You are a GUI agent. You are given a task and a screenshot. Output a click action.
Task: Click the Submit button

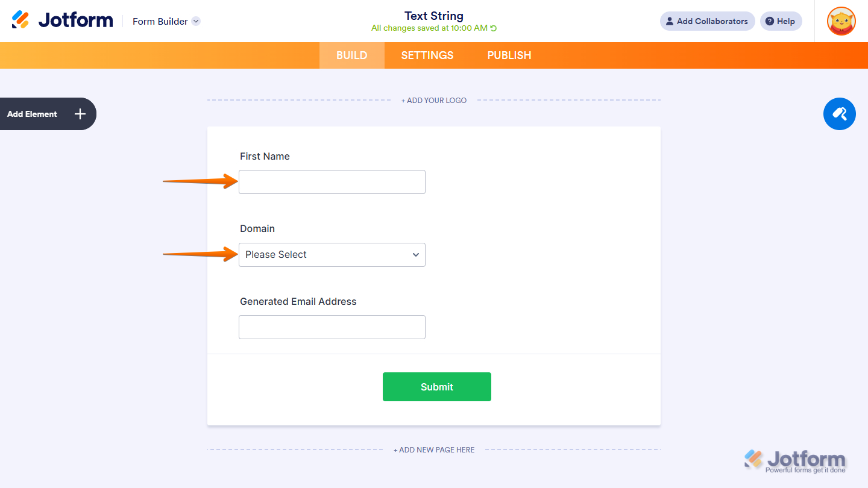pos(436,386)
